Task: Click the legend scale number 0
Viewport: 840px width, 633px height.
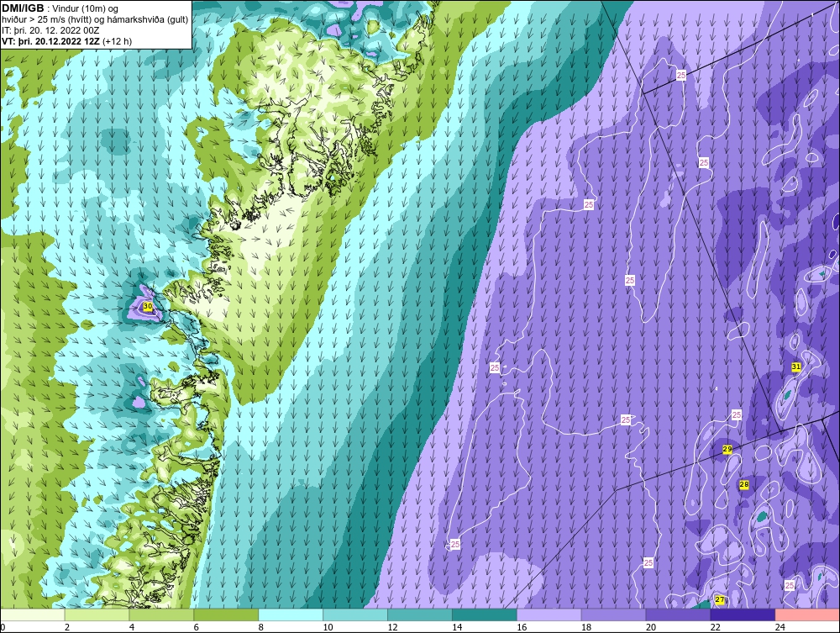Action: coord(3,627)
